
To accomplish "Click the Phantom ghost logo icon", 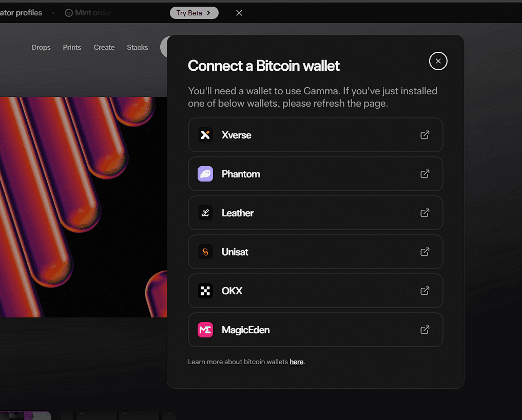I will coord(205,174).
